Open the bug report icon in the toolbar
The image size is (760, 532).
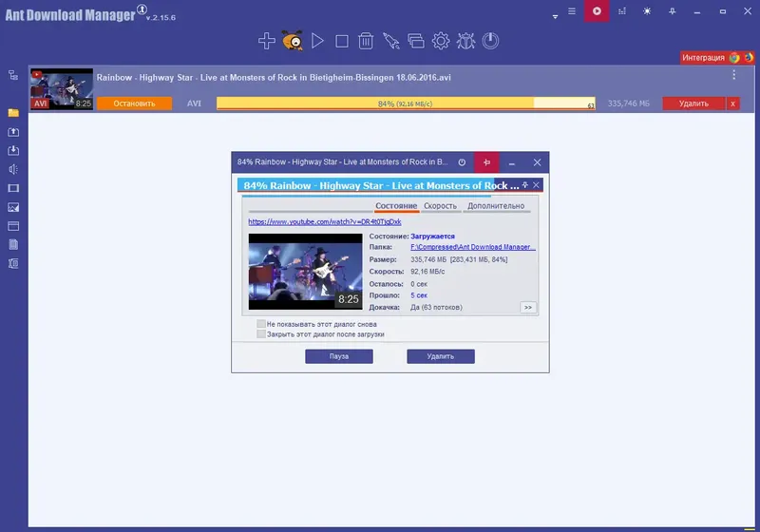point(465,41)
